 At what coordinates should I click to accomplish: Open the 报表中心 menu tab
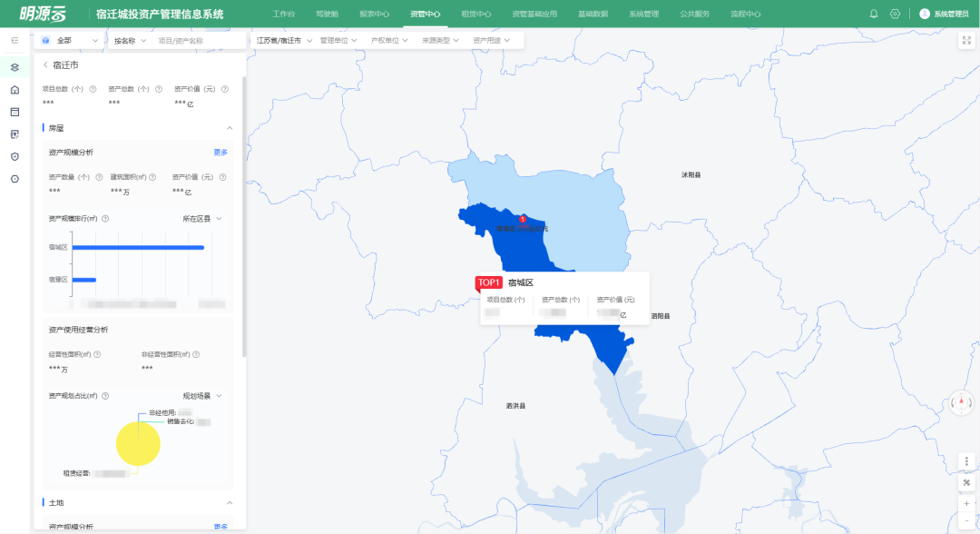(x=374, y=14)
